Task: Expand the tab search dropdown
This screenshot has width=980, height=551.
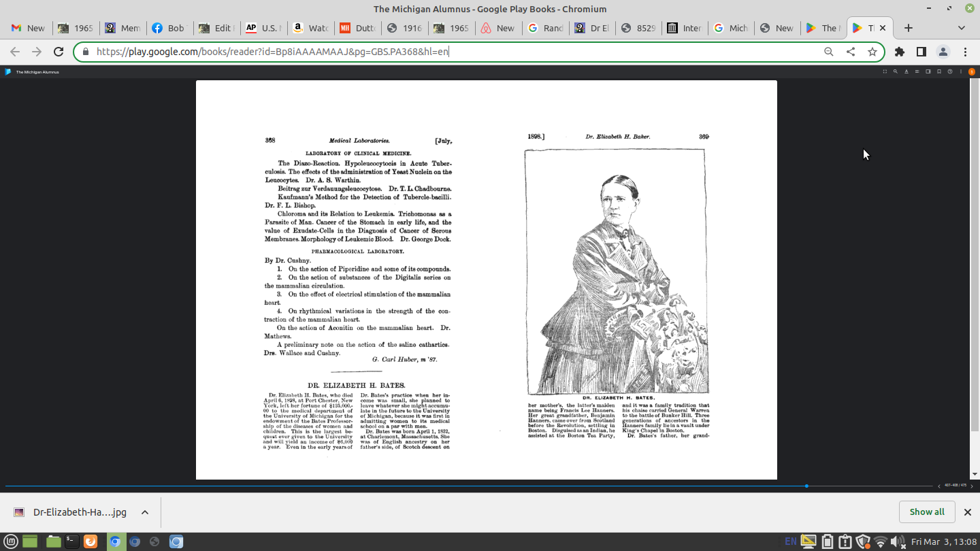Action: point(962,28)
